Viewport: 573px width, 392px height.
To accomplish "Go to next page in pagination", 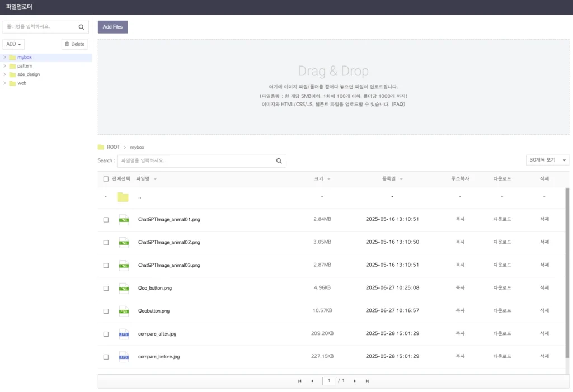I will (x=354, y=381).
